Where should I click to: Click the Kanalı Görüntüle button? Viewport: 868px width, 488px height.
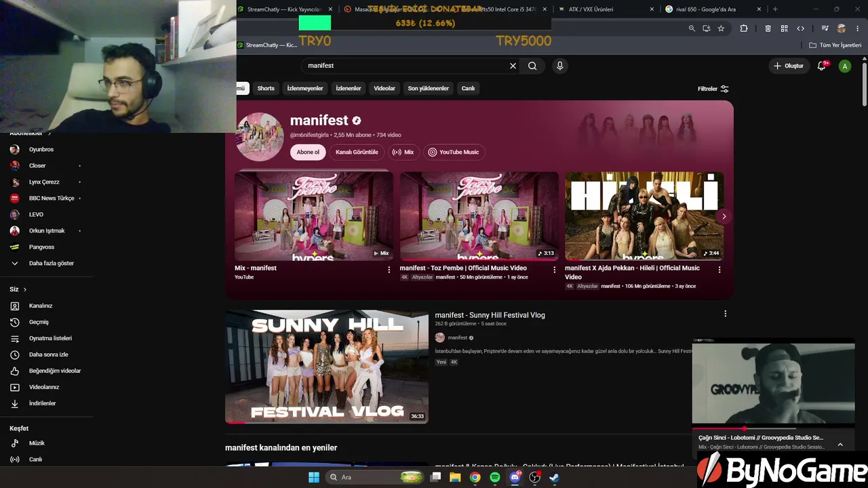click(x=357, y=152)
